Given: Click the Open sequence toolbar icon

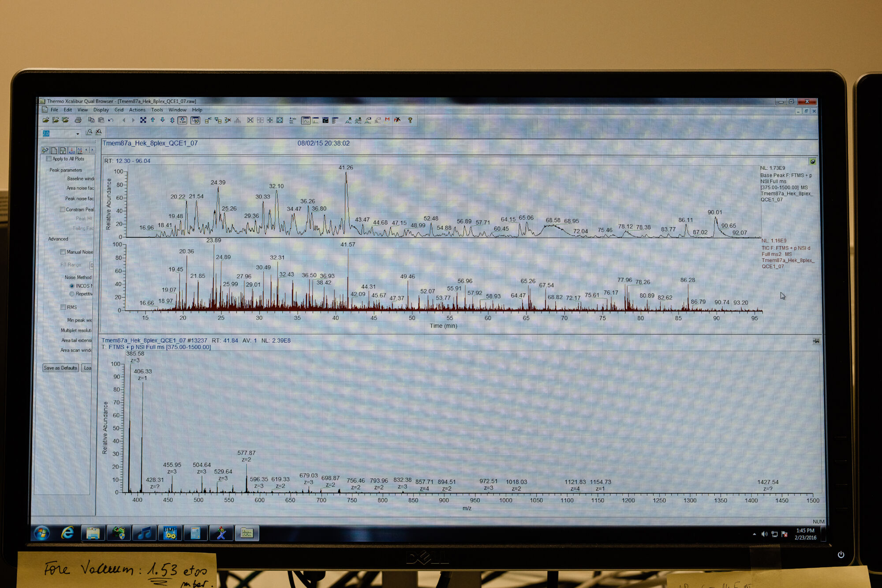Looking at the screenshot, I should (56, 120).
